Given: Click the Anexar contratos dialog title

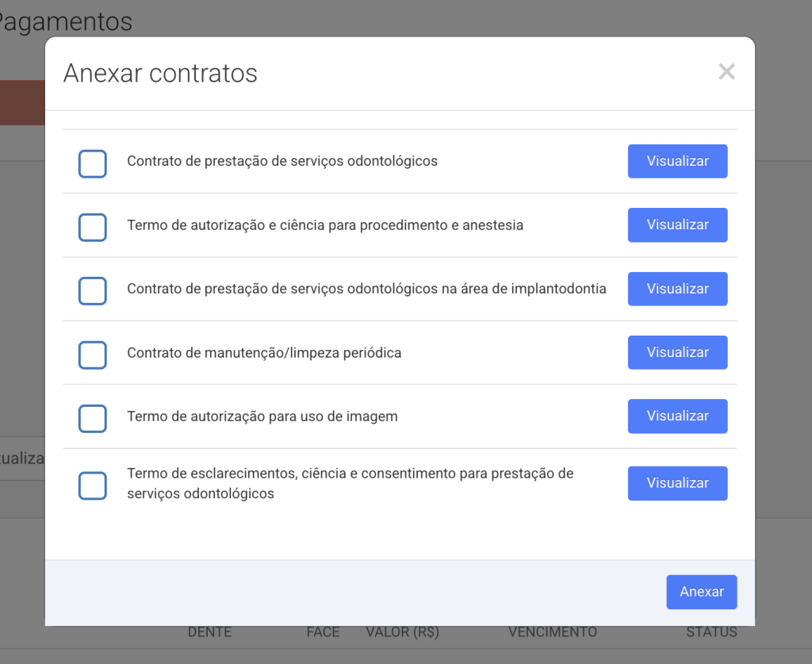Looking at the screenshot, I should point(160,73).
